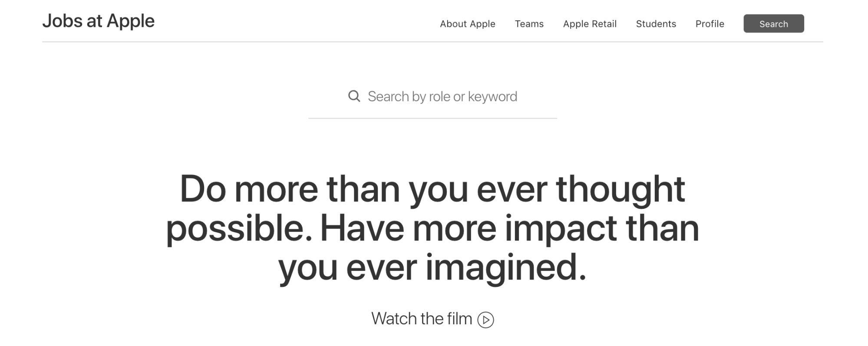Open the About Apple navigation item
868x346 pixels.
467,24
